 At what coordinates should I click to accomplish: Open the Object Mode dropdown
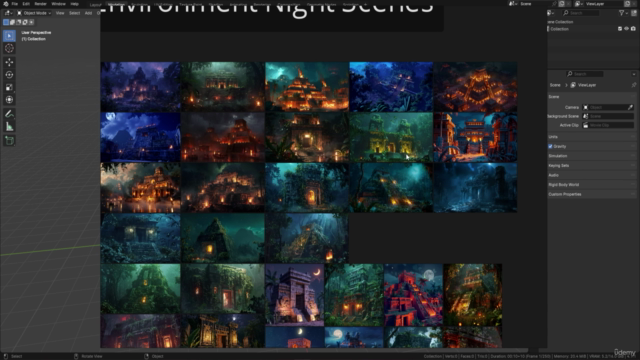click(x=34, y=13)
